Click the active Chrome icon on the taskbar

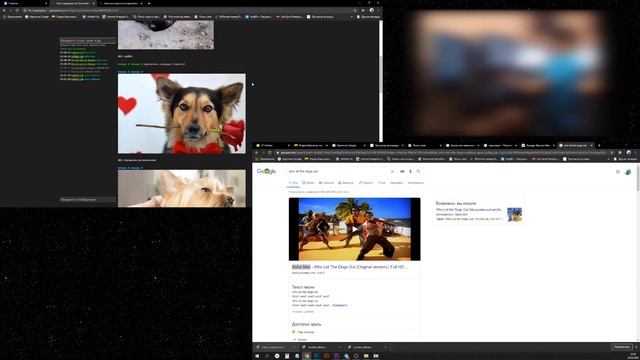[x=307, y=356]
